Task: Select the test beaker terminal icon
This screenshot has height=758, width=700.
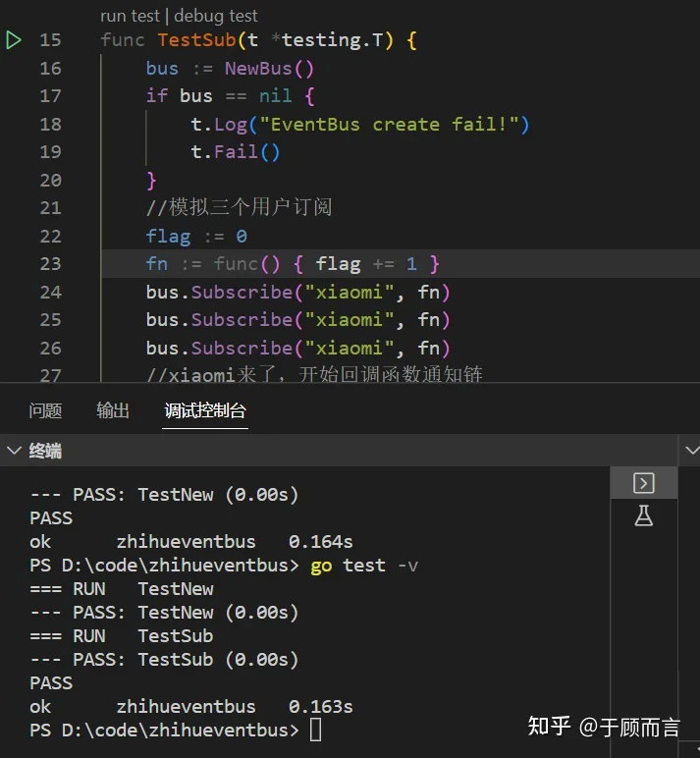Action: point(643,515)
